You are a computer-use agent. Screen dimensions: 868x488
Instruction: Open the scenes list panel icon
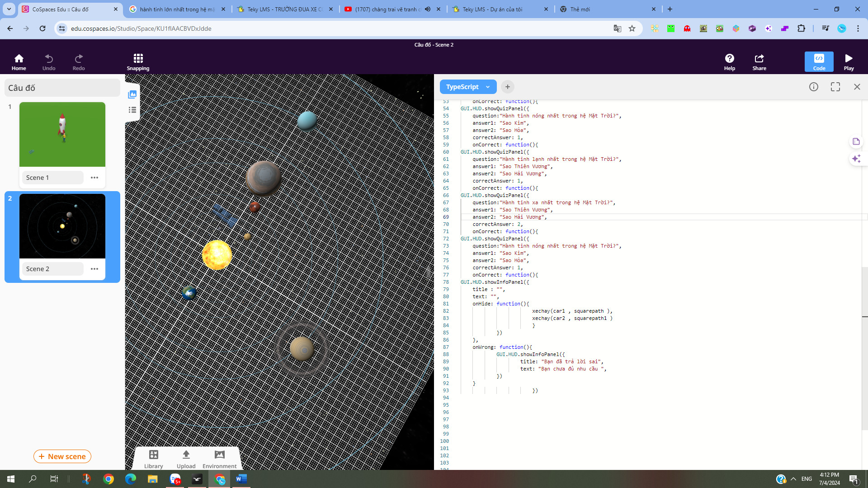pyautogui.click(x=132, y=94)
